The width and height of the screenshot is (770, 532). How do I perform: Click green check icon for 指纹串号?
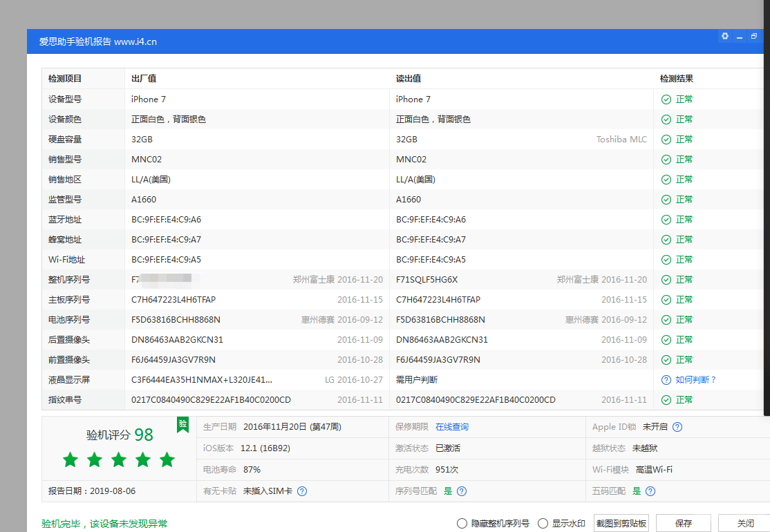(666, 400)
